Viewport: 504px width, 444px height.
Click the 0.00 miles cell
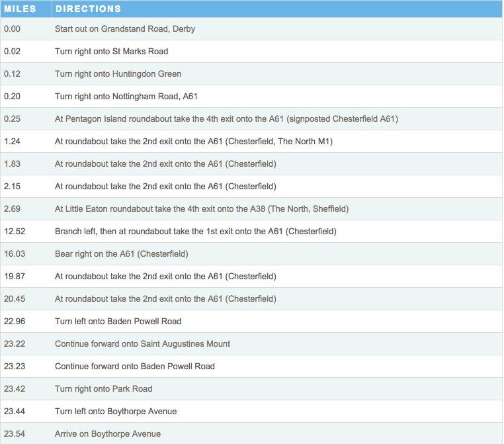tap(12, 29)
